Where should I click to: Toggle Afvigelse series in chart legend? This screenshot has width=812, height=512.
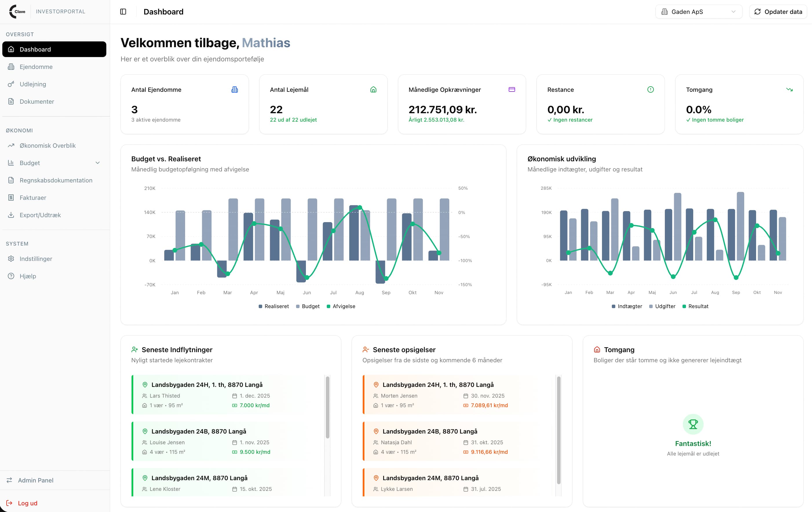[x=341, y=306]
